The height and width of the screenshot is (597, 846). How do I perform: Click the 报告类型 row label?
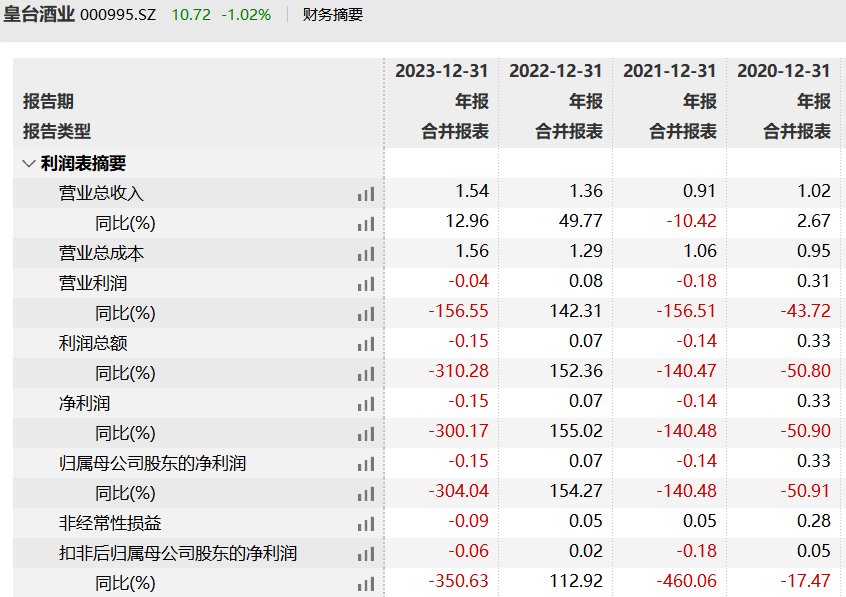pyautogui.click(x=57, y=131)
